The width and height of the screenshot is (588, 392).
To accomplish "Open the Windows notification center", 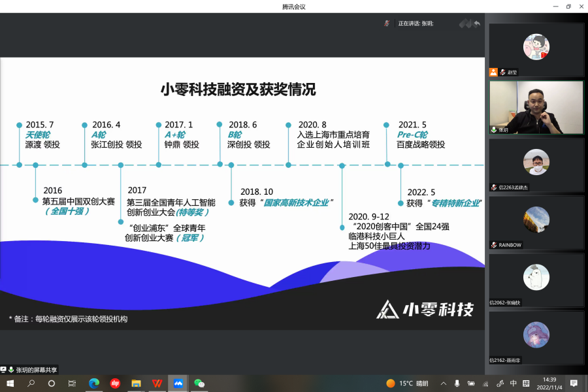I will click(x=574, y=384).
